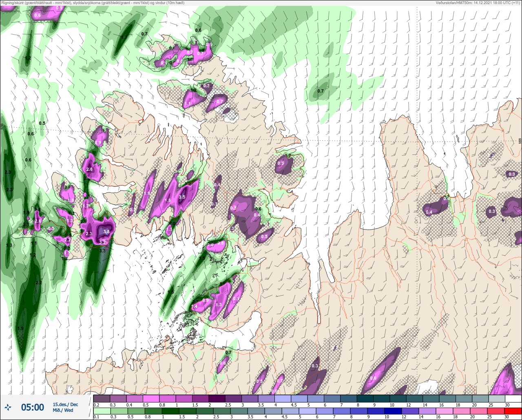The height and width of the screenshot is (420, 522).
Task: Pick the white upper legend swatch labeled 30
Action: coord(513,398)
